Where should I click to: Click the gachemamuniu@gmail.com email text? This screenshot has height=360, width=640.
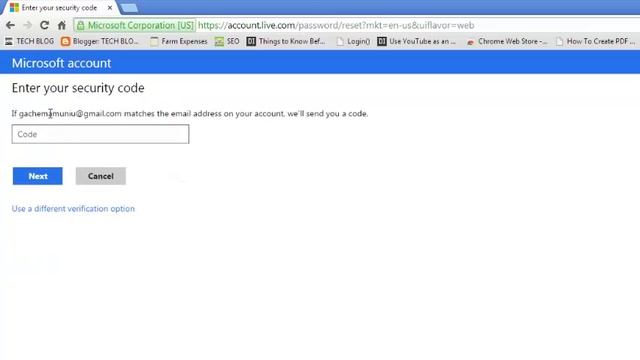click(x=70, y=113)
